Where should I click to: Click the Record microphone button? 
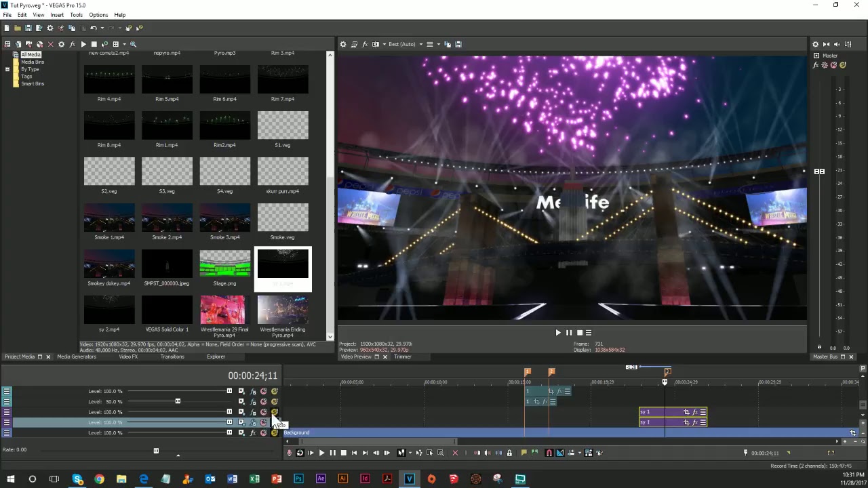click(290, 453)
